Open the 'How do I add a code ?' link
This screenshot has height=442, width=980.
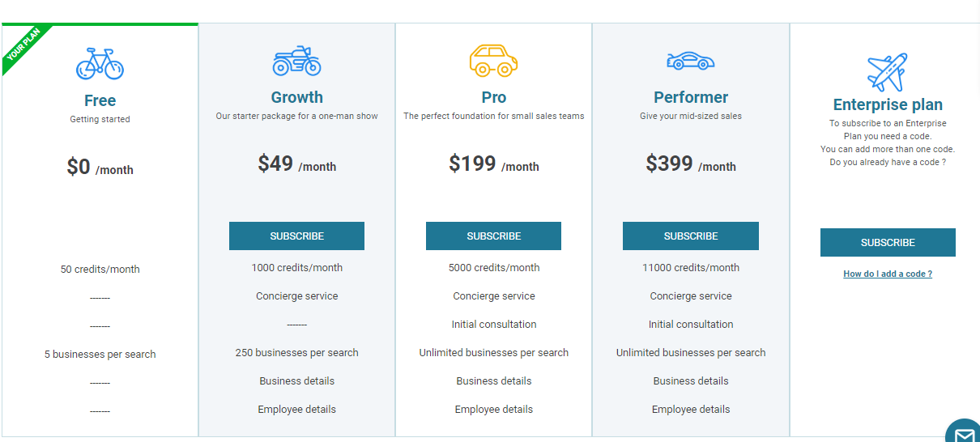click(888, 274)
